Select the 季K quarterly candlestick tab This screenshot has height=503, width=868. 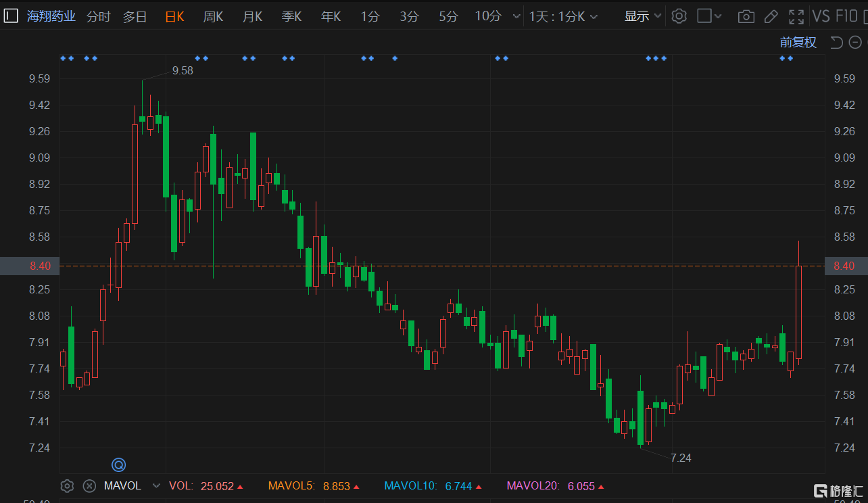292,16
